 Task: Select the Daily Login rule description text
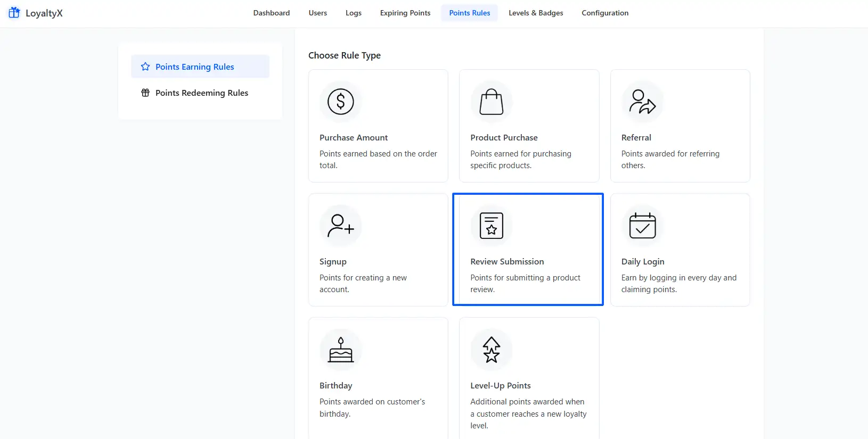678,284
